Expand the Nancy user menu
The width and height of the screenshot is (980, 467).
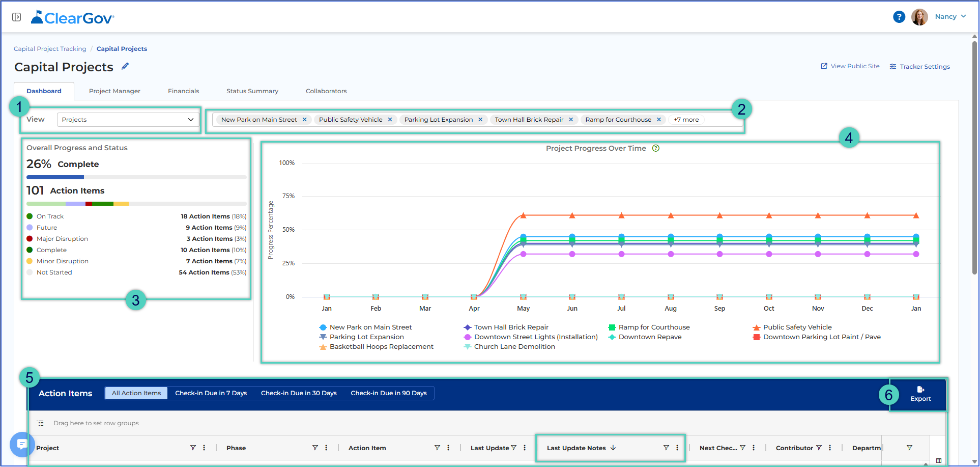(x=950, y=17)
